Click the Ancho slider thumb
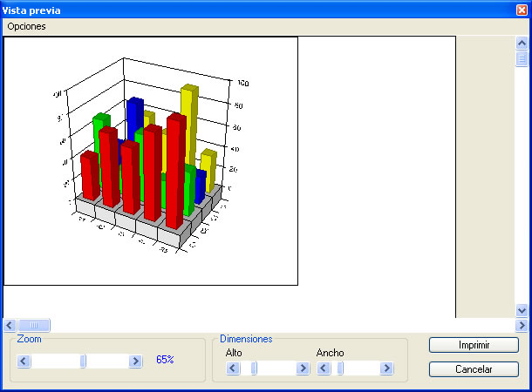Image resolution: width=532 pixels, height=392 pixels. [x=340, y=368]
